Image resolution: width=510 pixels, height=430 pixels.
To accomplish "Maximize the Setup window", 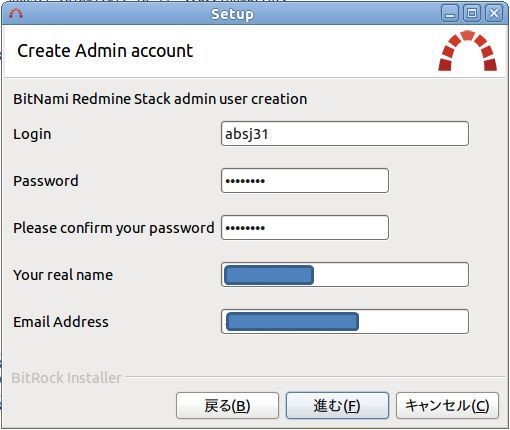I will [472, 14].
